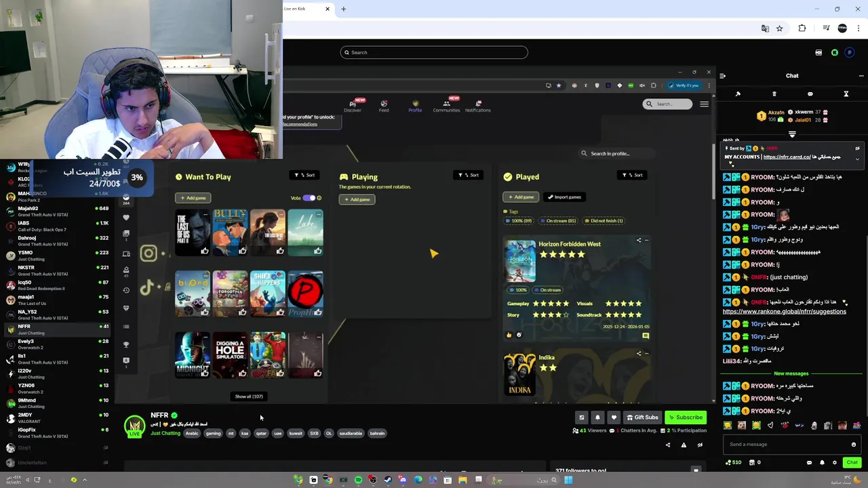Open Horizon Forbidden West game title
The image size is (868, 488).
click(570, 244)
